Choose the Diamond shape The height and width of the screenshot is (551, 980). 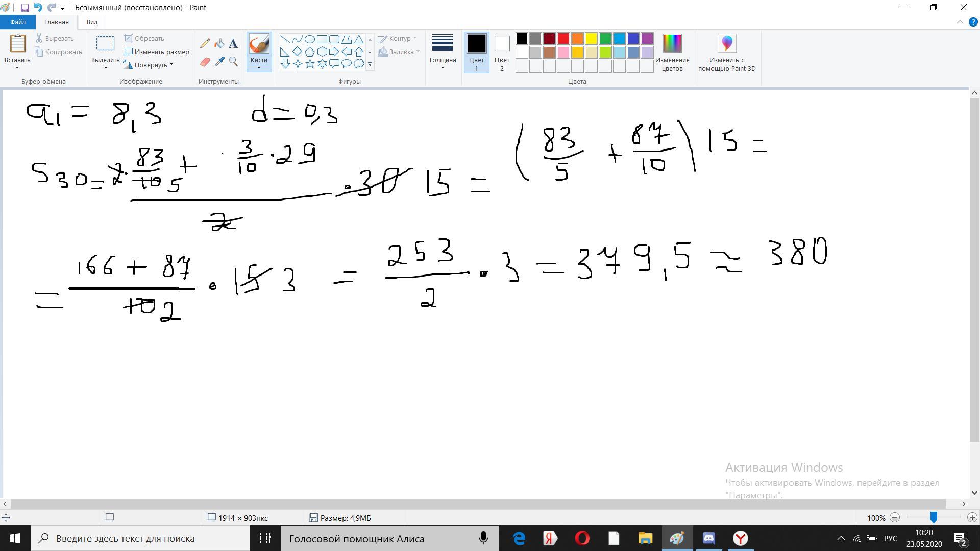(x=298, y=52)
